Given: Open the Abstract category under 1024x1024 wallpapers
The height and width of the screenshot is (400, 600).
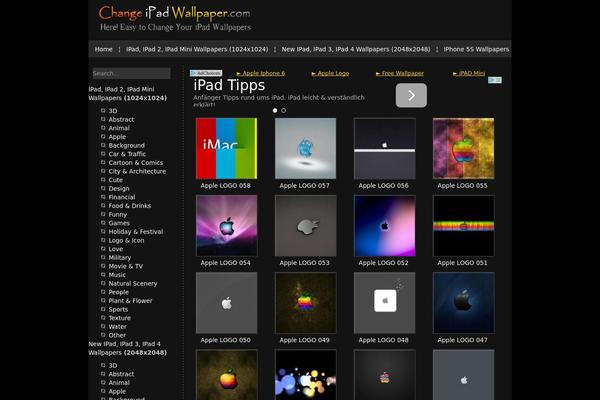Looking at the screenshot, I should [121, 119].
